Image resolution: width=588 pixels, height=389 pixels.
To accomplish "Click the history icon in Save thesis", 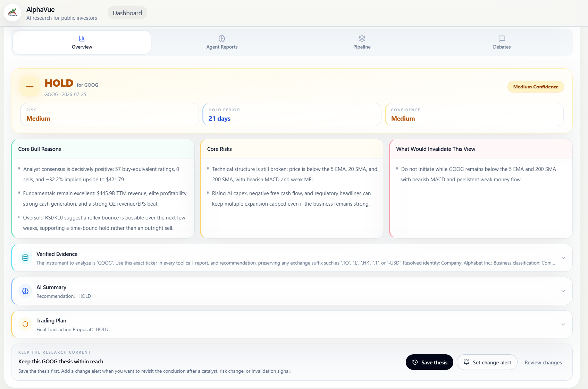I will pyautogui.click(x=415, y=362).
